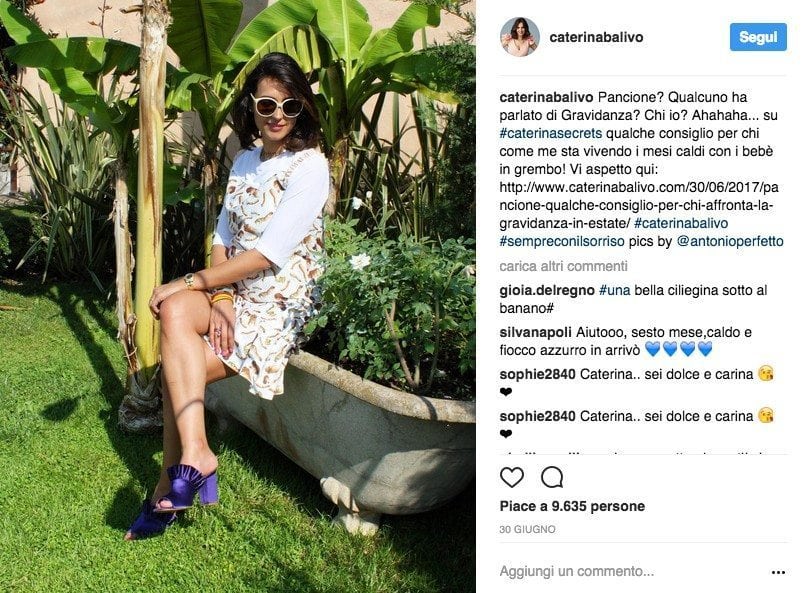Open the #sempreconilsorriso hashtag
The width and height of the screenshot is (809, 593).
[x=562, y=241]
